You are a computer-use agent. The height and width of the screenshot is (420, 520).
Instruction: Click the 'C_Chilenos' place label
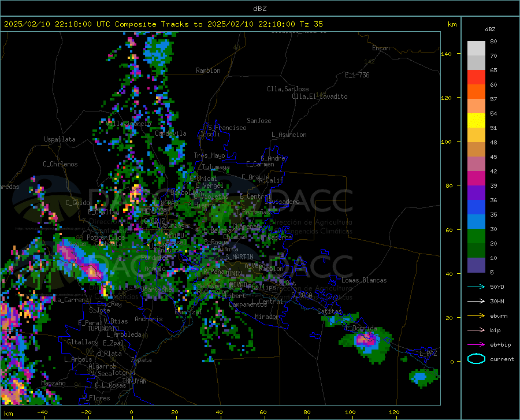coord(60,164)
